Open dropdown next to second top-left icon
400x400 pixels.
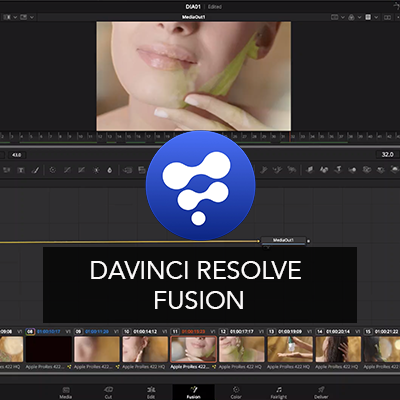pos(32,17)
